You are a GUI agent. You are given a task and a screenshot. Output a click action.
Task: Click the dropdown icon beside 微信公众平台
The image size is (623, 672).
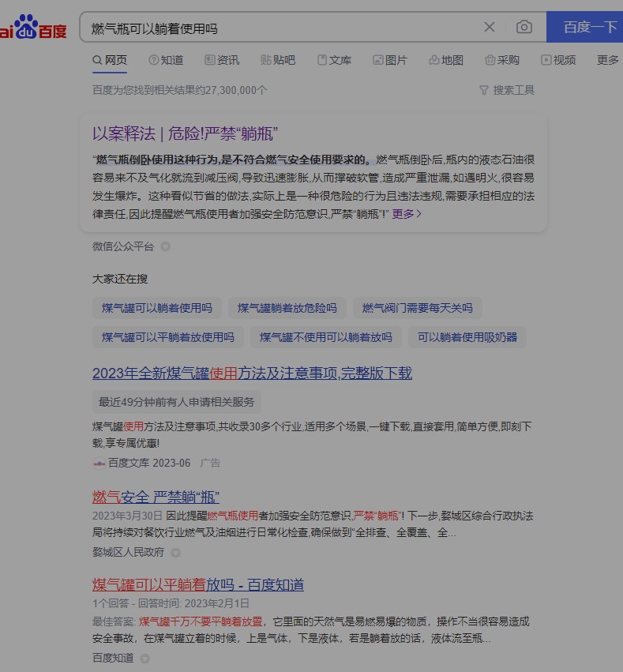coord(166,246)
